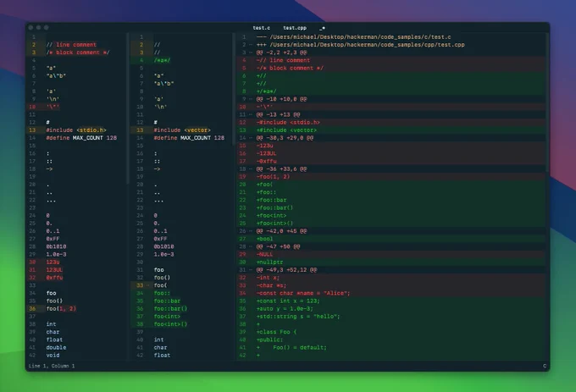Click the '--- /Users/michael/...test.c' path line

click(353, 37)
